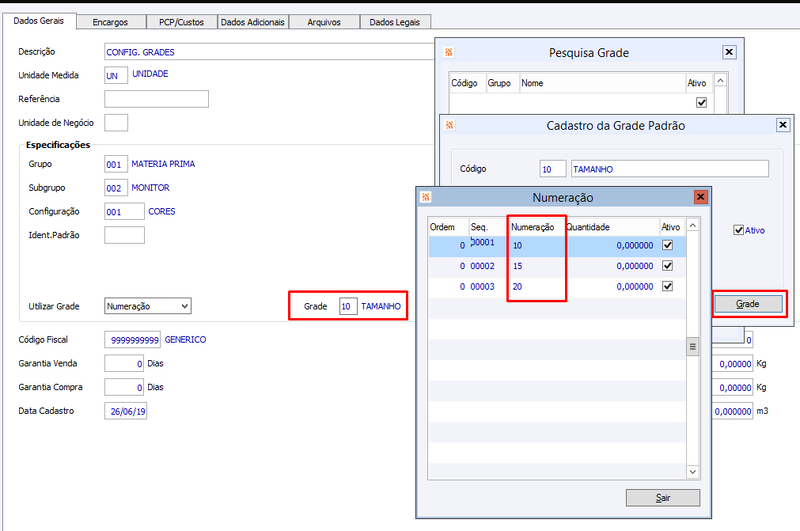The height and width of the screenshot is (531, 800).
Task: Click the Grade button
Action: tap(748, 304)
